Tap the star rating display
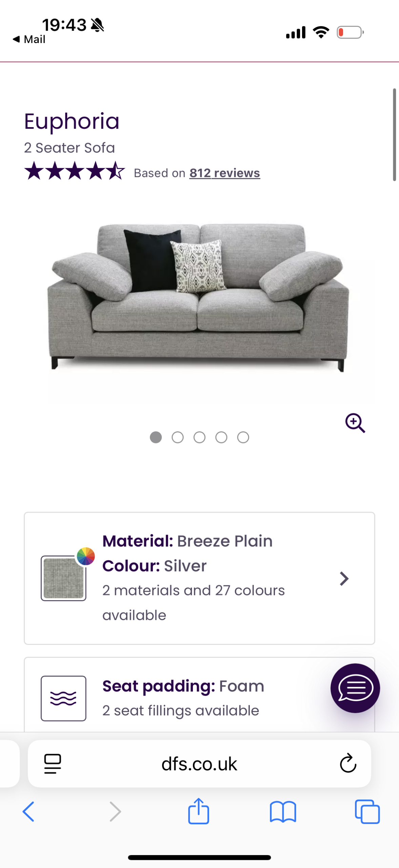Viewport: 399px width, 868px height. pos(75,171)
